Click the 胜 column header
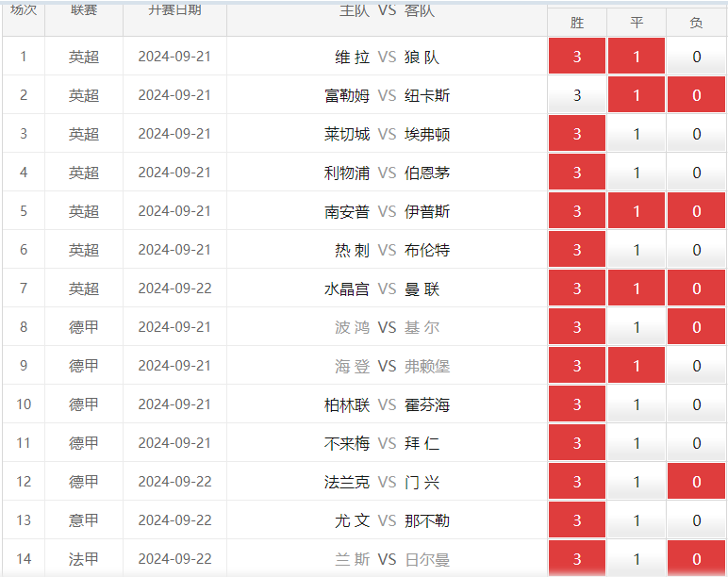Screen dimensions: 728x577 tap(576, 23)
